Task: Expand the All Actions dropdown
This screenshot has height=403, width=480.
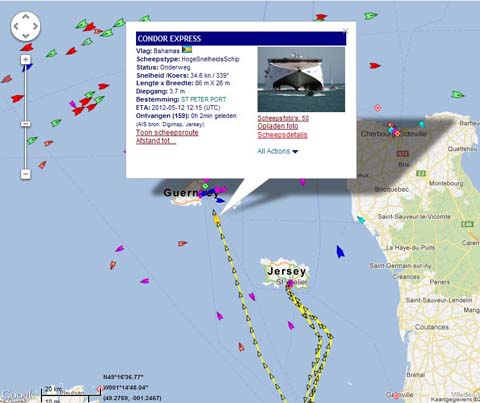Action: click(277, 151)
